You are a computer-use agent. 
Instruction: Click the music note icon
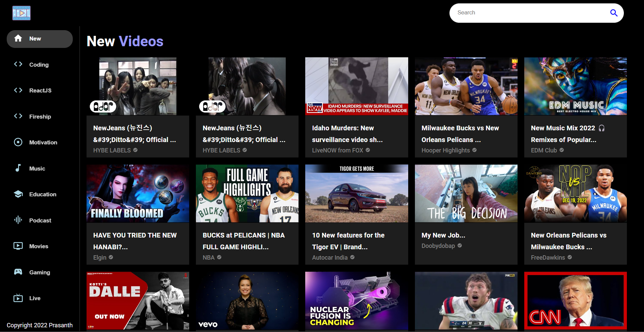click(18, 168)
